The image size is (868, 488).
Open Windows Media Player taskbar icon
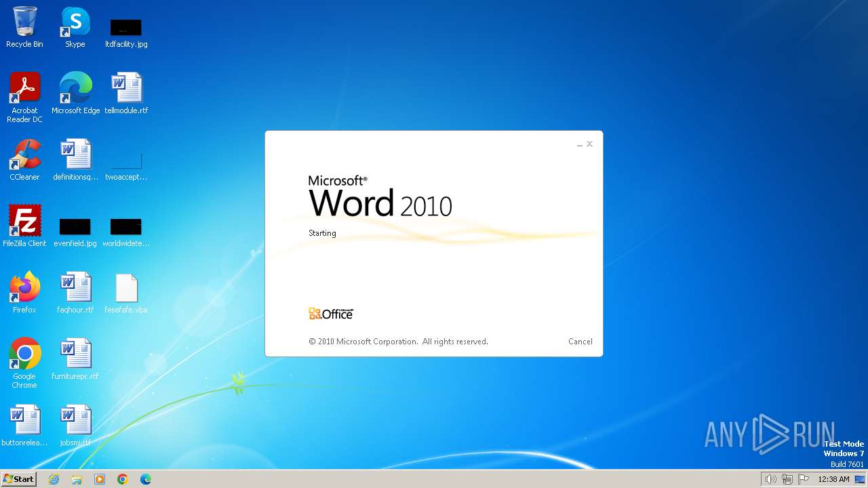pyautogui.click(x=100, y=479)
